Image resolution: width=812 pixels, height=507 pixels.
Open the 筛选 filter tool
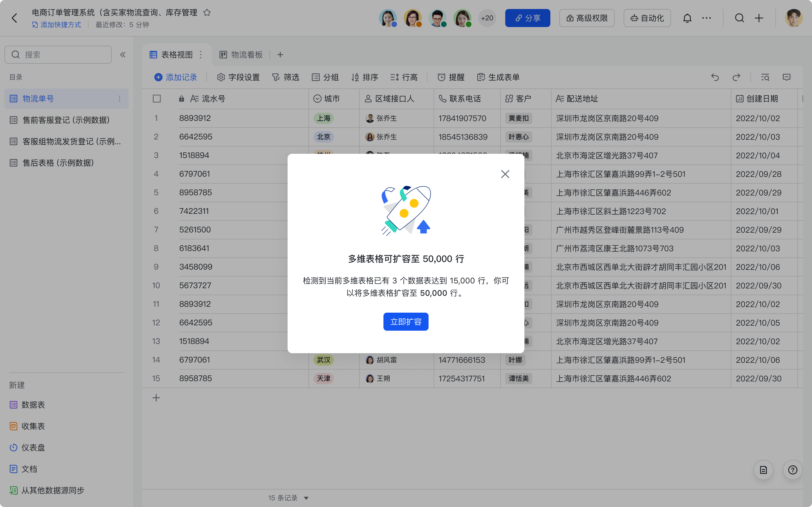point(286,77)
